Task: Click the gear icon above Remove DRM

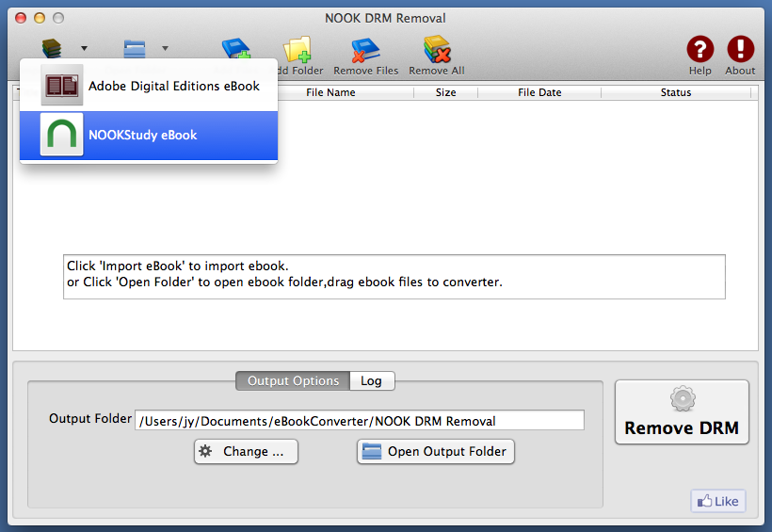Action: (x=683, y=398)
